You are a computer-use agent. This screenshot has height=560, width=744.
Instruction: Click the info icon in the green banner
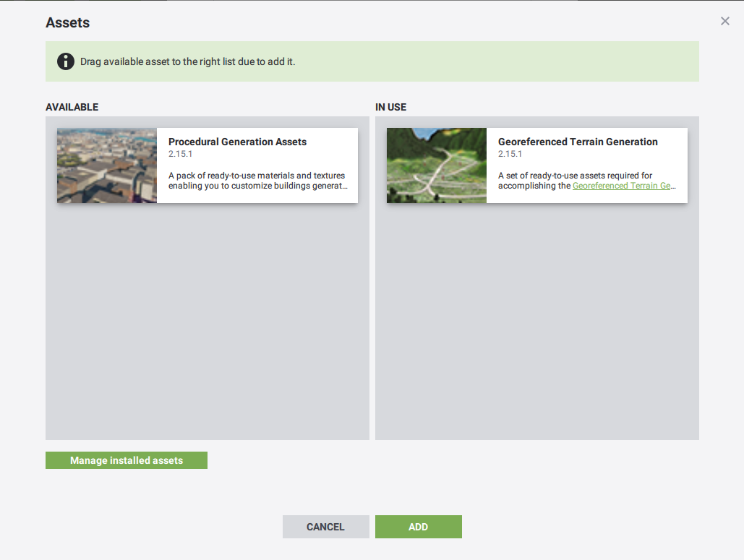[x=66, y=61]
